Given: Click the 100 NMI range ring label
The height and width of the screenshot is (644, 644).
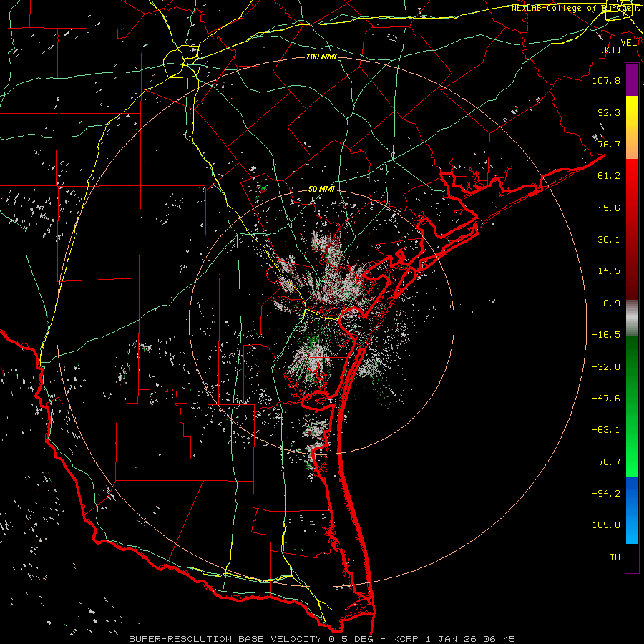Looking at the screenshot, I should pyautogui.click(x=321, y=57).
